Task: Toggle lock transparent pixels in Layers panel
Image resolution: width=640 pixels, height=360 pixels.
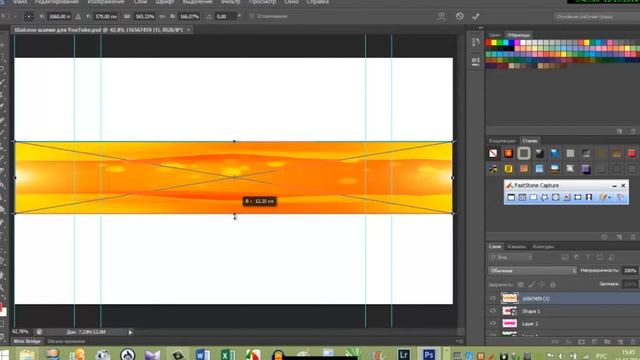Action: click(521, 284)
